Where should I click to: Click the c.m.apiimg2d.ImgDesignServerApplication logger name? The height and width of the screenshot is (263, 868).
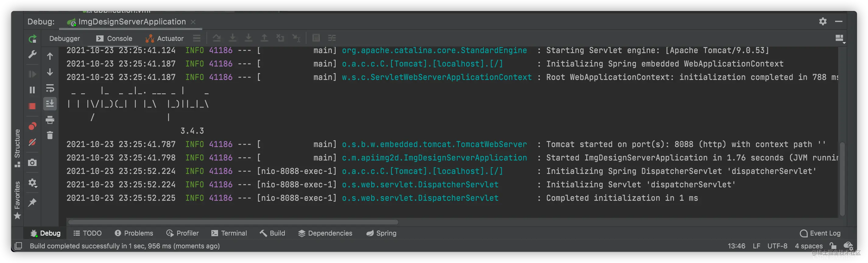point(434,158)
